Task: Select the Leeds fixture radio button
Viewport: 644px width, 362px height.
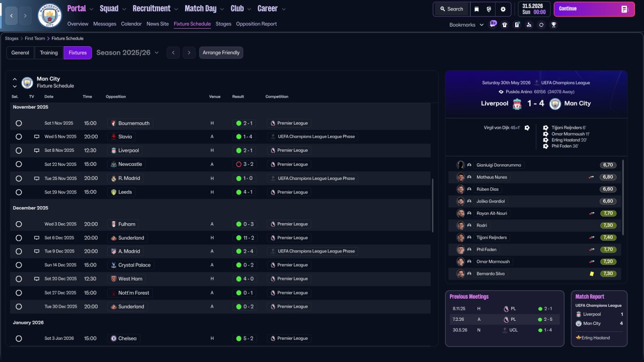Action: (19, 192)
